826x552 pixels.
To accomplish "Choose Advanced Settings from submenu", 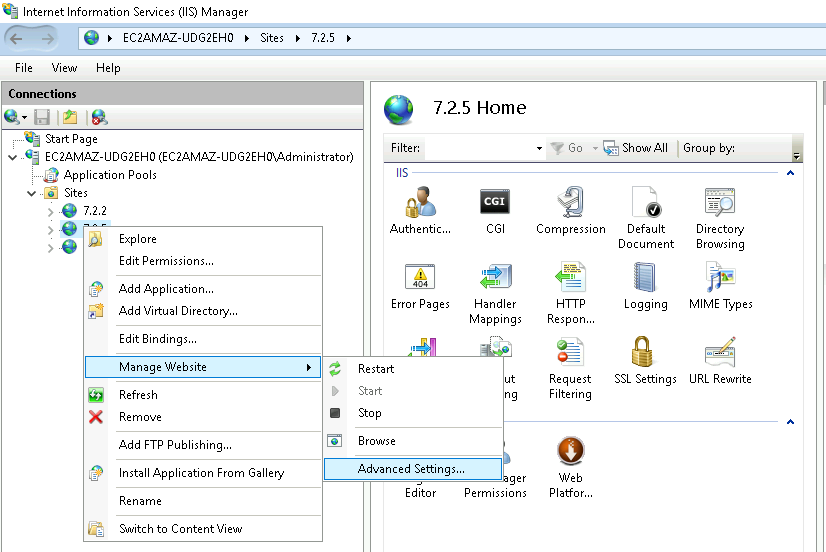I will pyautogui.click(x=411, y=469).
